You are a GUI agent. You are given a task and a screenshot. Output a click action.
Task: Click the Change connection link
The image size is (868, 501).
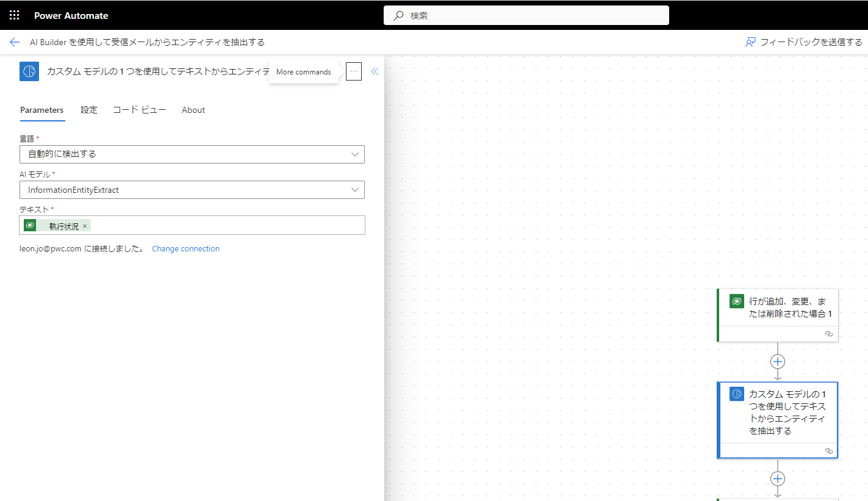(x=185, y=249)
